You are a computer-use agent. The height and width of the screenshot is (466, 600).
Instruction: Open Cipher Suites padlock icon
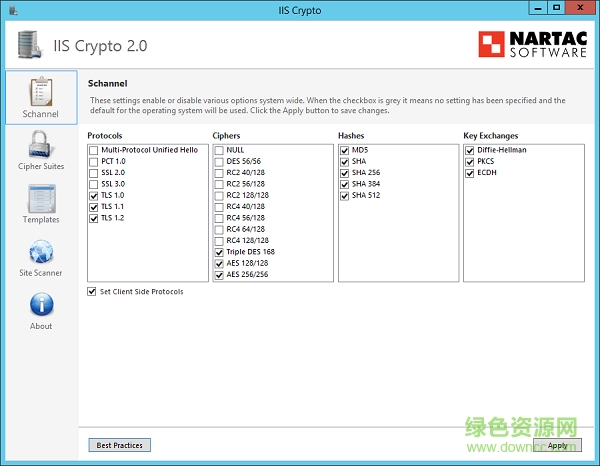click(40, 146)
